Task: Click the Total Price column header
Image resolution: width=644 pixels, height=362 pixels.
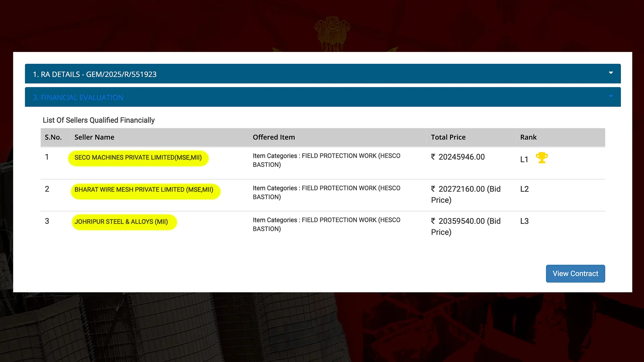Action: click(x=448, y=137)
